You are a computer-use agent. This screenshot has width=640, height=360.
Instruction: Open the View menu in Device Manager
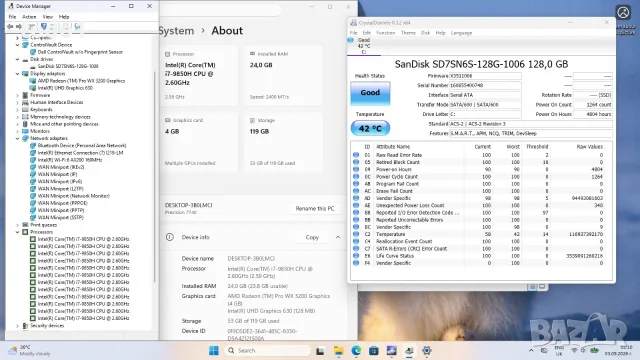click(48, 17)
